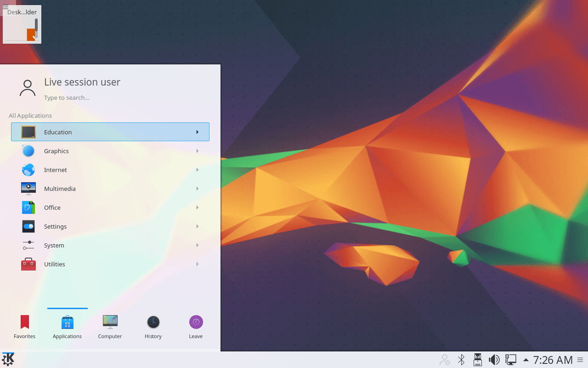Open the file icon in Desktop Folder
The height and width of the screenshot is (368, 588).
point(31,34)
